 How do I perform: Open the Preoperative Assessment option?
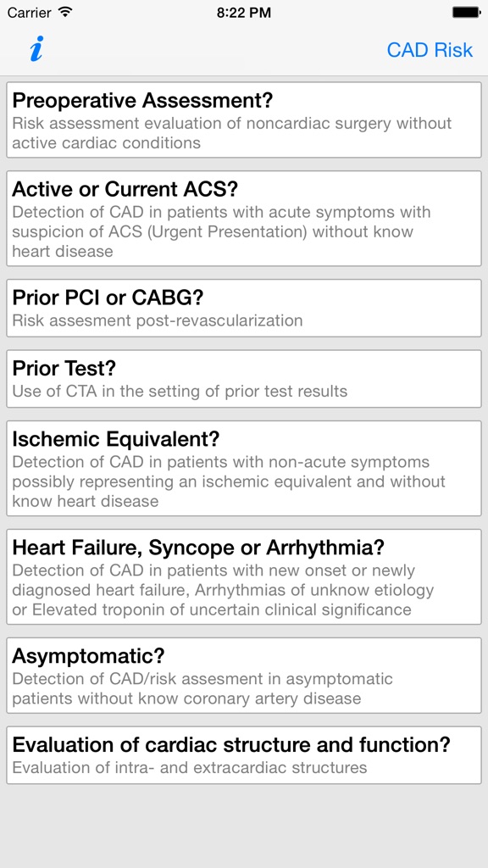point(244,120)
